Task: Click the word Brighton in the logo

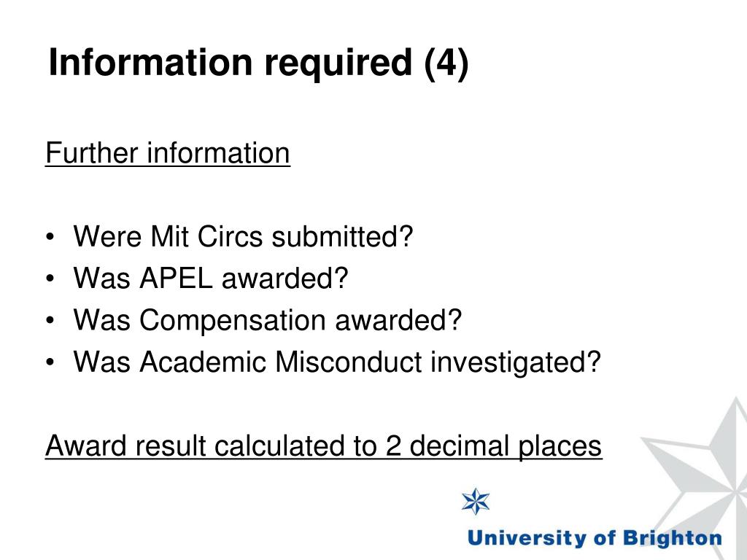Action: point(673,538)
